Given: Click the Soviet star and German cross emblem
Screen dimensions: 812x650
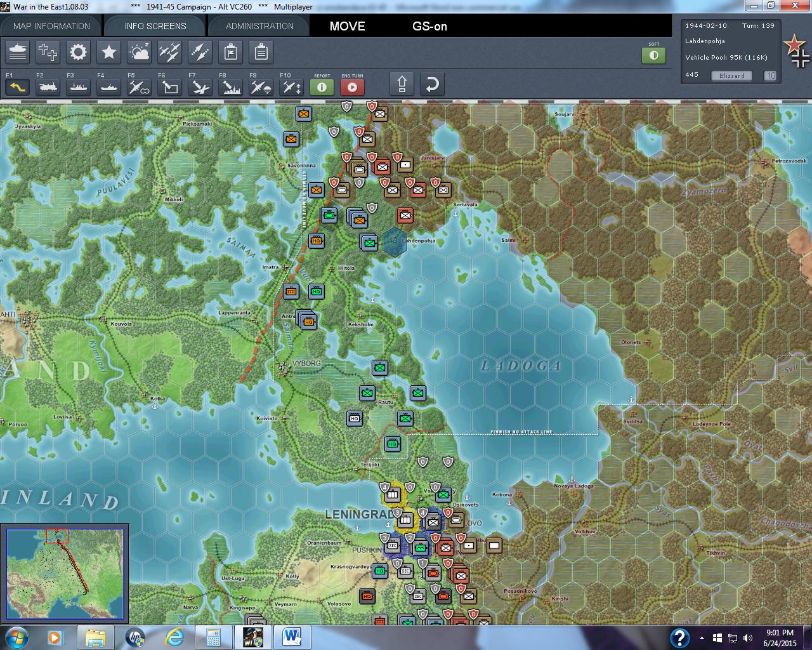Looking at the screenshot, I should [x=797, y=51].
